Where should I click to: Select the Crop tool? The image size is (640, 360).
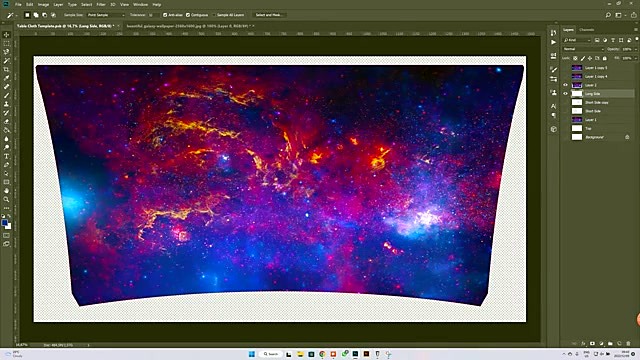6,69
